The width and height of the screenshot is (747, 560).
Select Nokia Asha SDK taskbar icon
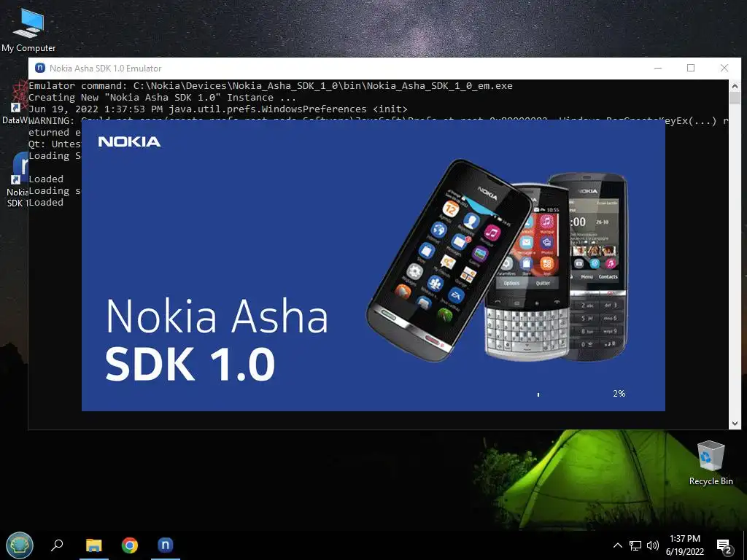(166, 545)
